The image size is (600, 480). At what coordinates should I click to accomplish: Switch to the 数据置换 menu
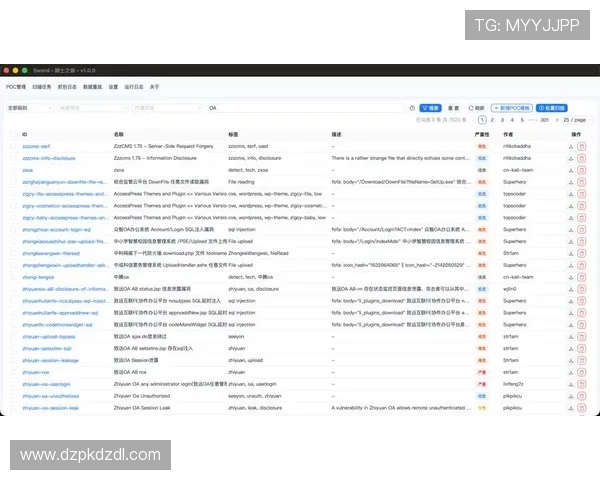pos(92,87)
